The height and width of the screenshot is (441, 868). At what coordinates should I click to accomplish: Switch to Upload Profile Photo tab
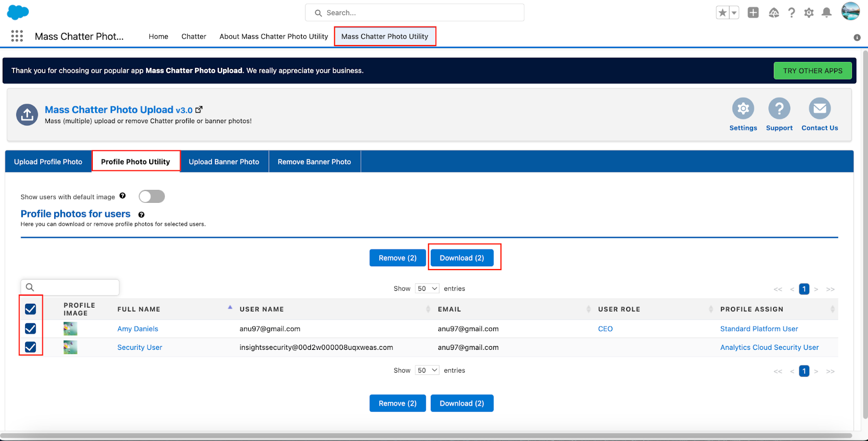tap(48, 162)
